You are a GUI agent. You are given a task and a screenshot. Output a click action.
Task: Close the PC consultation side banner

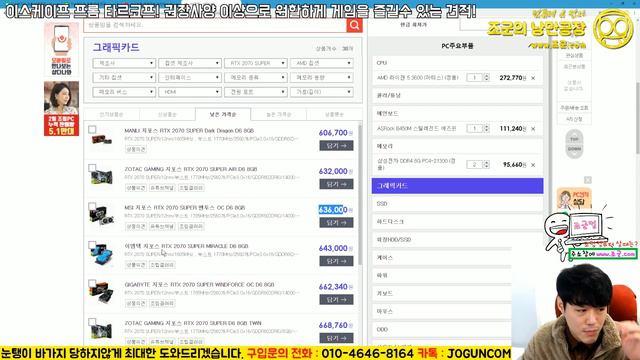(588, 180)
